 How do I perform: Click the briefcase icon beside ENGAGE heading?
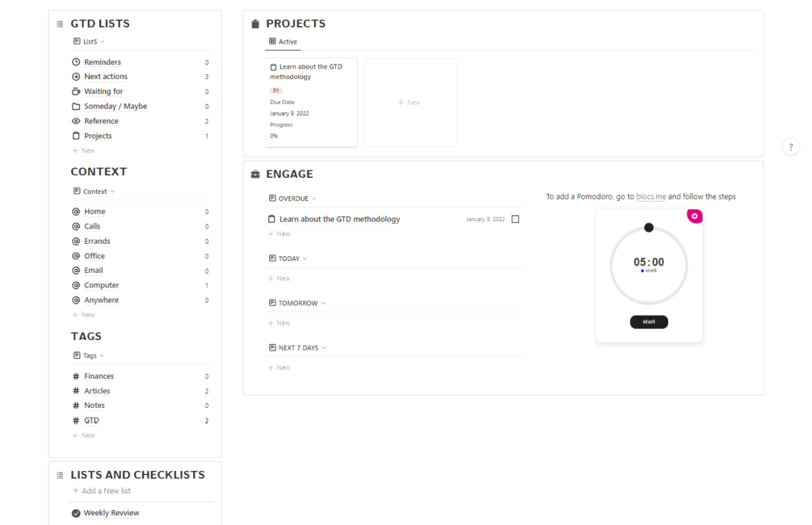tap(255, 174)
